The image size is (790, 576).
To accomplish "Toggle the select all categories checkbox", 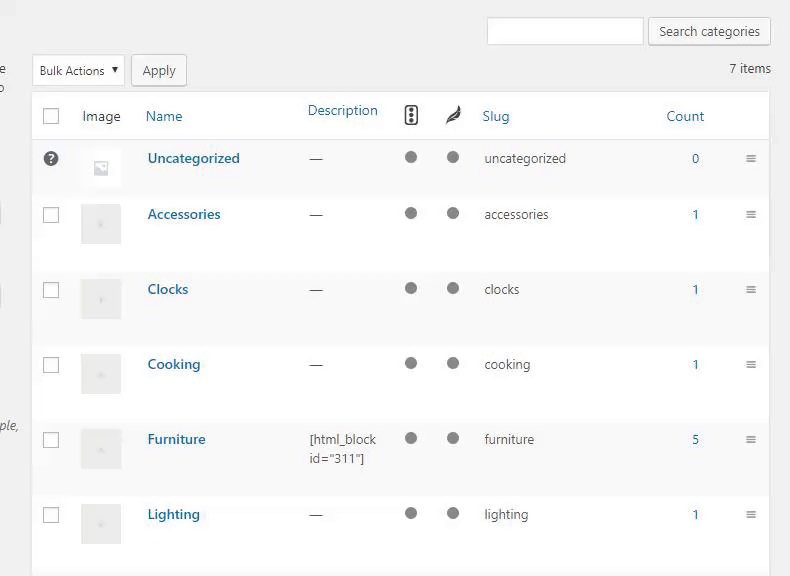I will tap(51, 116).
